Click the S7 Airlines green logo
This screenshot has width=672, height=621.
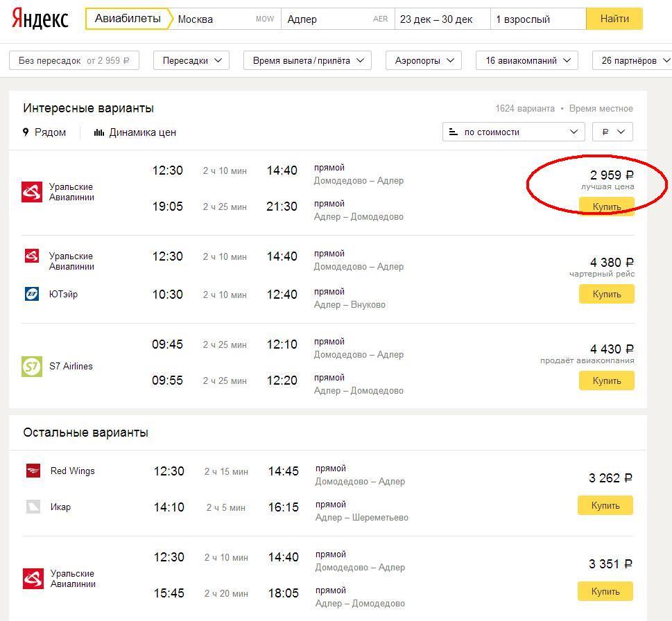click(32, 366)
